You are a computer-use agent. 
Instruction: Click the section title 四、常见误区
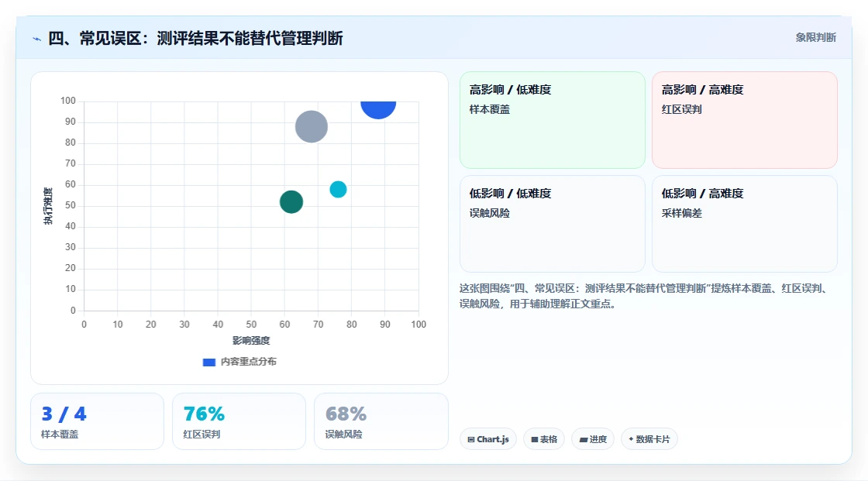coord(195,38)
